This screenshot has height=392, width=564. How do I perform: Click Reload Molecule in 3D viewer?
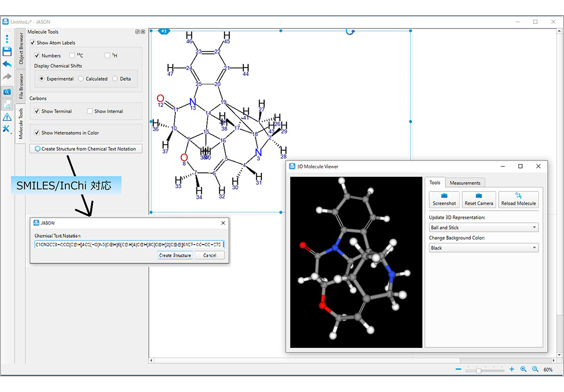click(x=518, y=200)
